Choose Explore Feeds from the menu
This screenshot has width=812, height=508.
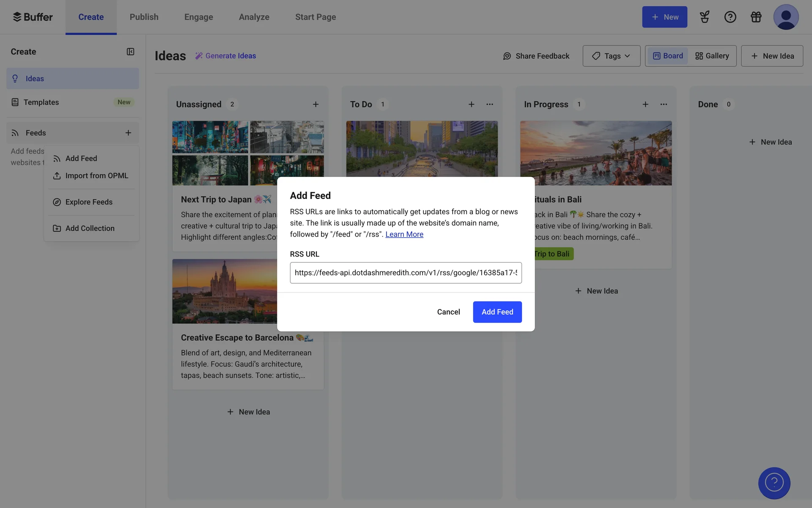(x=89, y=202)
